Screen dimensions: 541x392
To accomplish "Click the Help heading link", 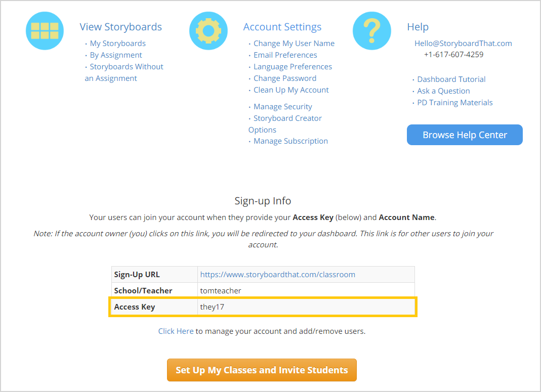I will point(418,27).
